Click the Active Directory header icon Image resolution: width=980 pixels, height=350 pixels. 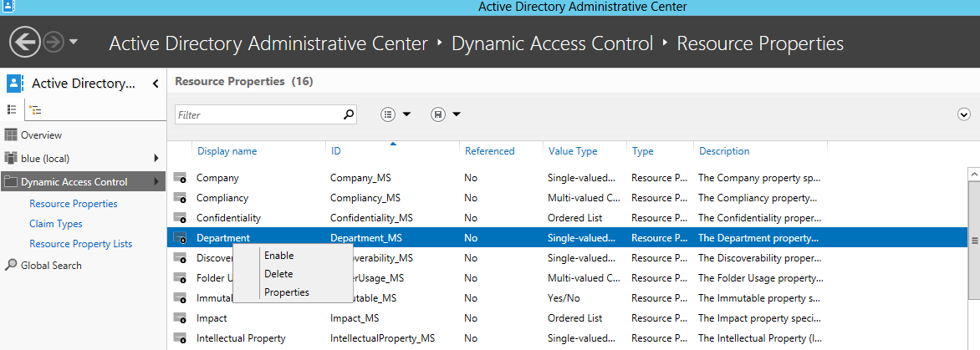coord(14,83)
